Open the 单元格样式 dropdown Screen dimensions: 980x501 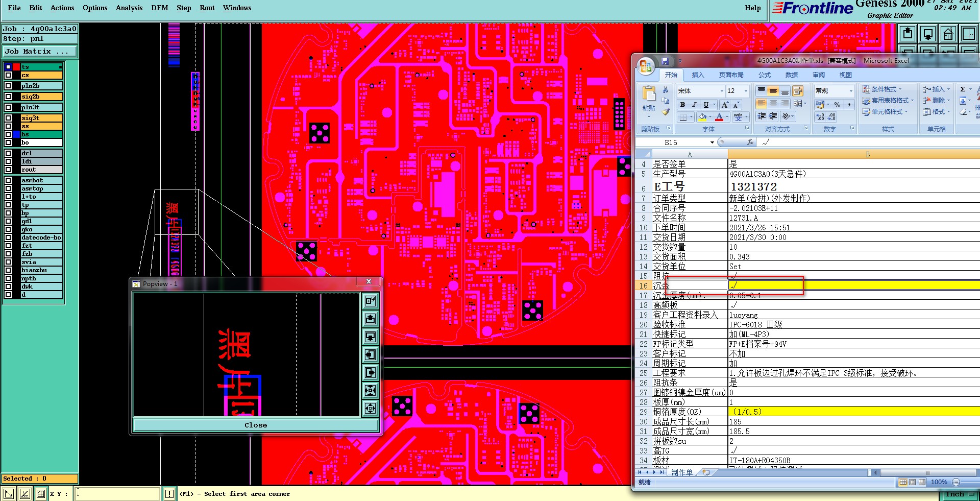click(x=885, y=112)
